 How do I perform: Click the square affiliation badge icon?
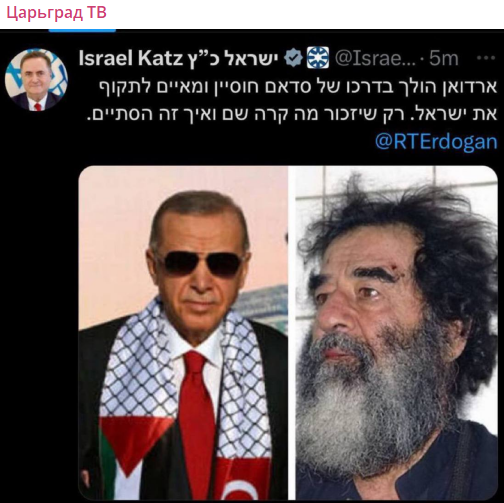pos(318,58)
